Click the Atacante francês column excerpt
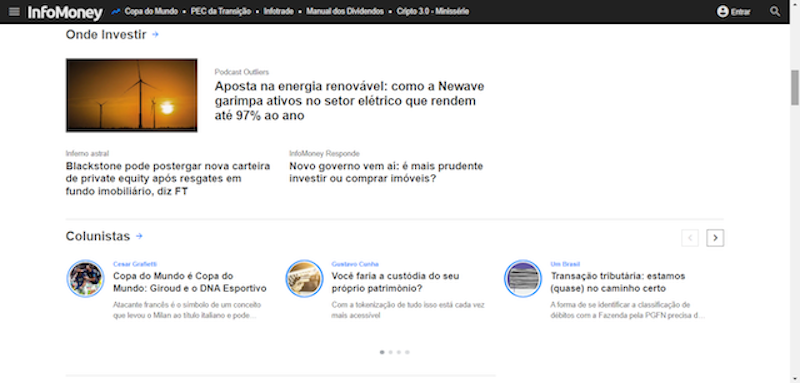 click(187, 311)
